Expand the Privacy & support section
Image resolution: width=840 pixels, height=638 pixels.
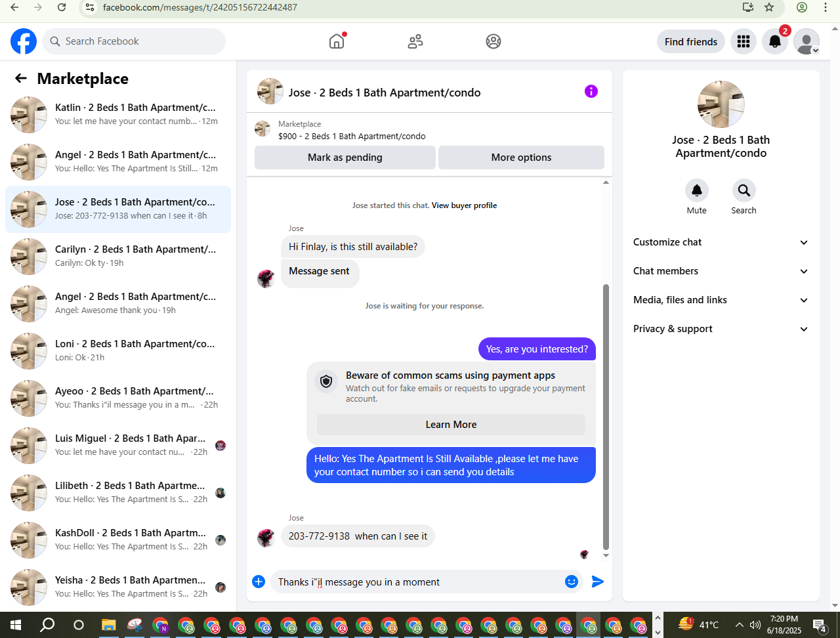coord(721,329)
